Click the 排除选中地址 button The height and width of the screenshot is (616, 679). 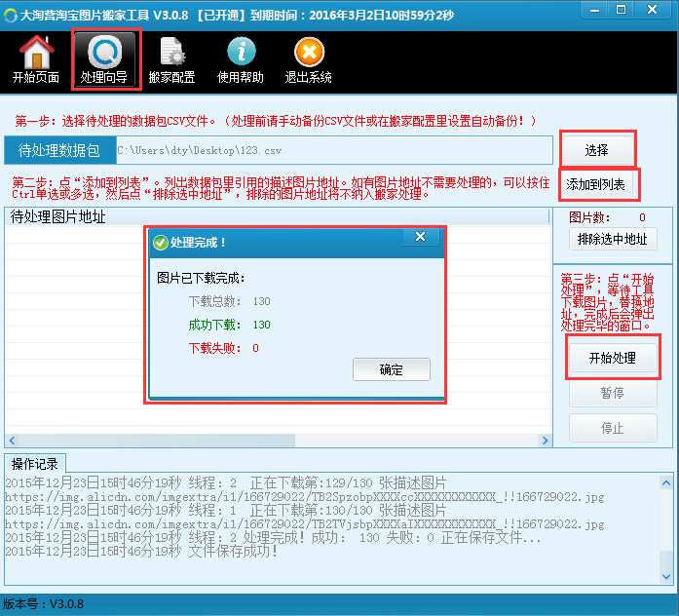pos(613,239)
